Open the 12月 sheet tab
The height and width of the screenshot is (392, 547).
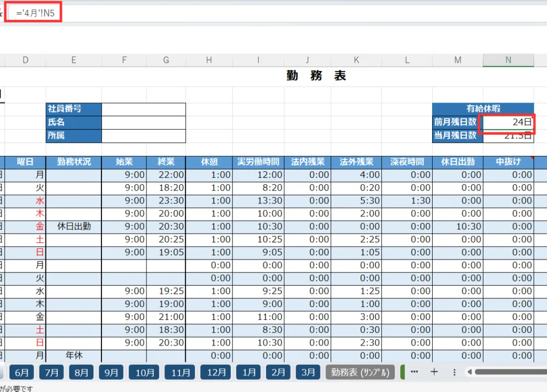pos(216,372)
